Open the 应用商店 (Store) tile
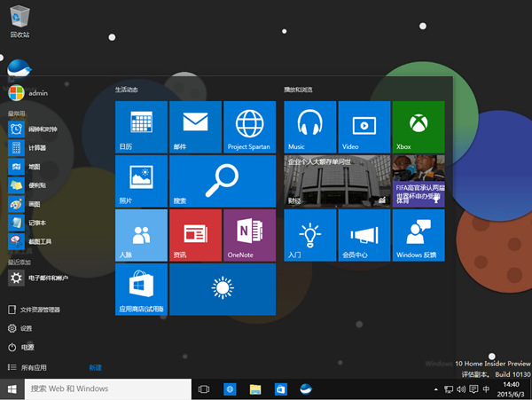532x400 pixels. pyautogui.click(x=141, y=289)
